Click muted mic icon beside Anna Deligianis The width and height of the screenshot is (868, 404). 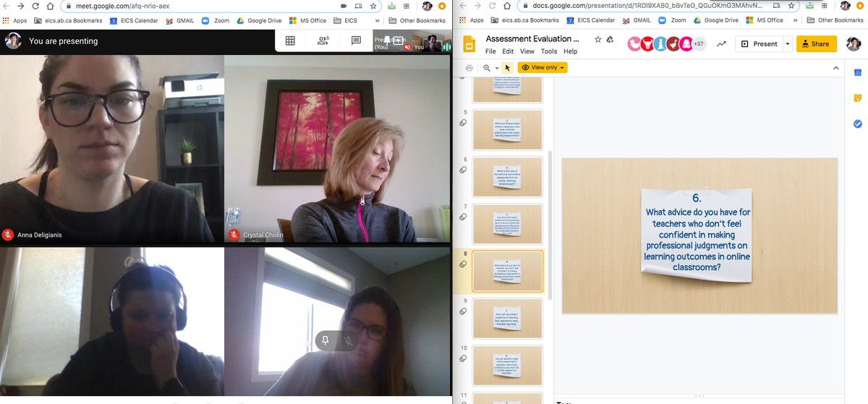pyautogui.click(x=8, y=235)
